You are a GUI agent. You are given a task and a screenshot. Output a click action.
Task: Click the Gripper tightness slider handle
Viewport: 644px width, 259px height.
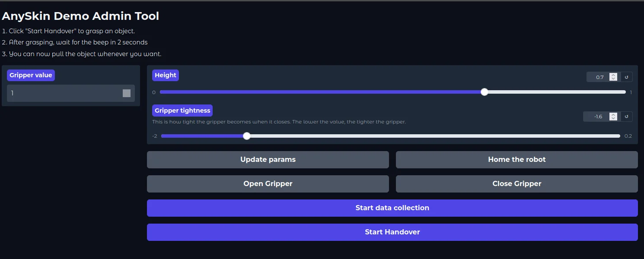[x=247, y=136]
